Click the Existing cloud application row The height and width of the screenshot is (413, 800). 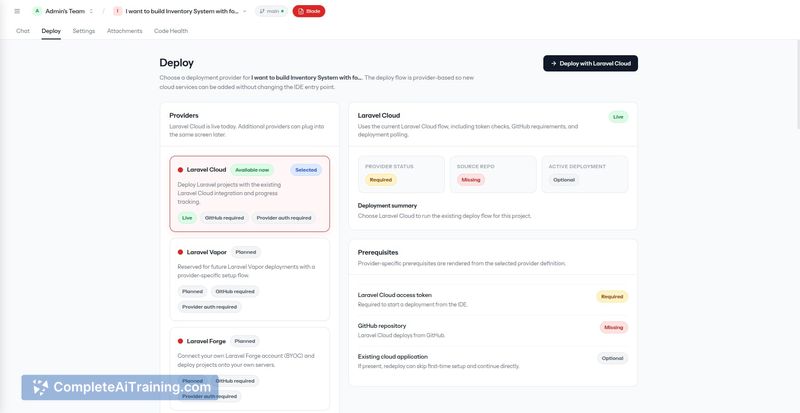[493, 361]
